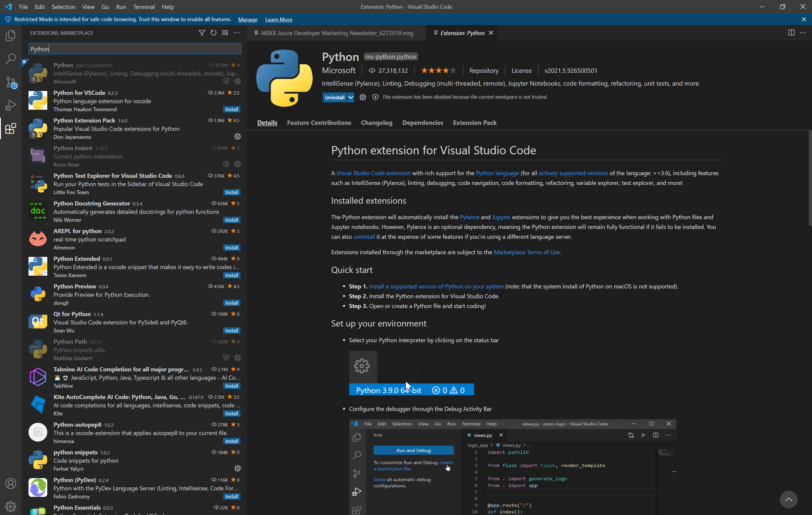Open manage gear for Python Extension Pack

tap(237, 136)
